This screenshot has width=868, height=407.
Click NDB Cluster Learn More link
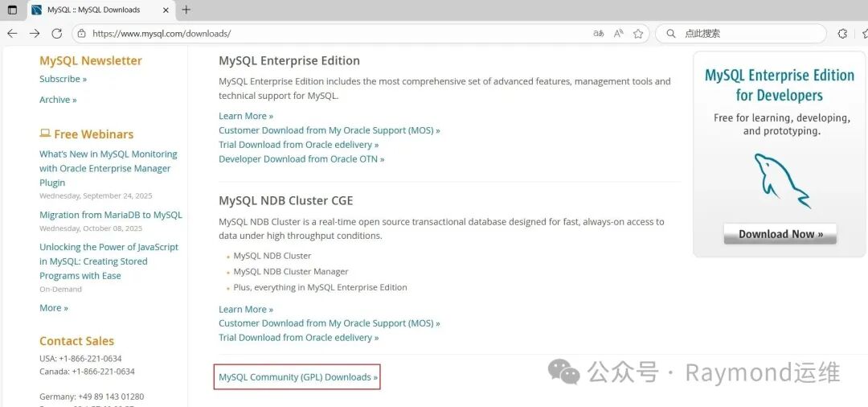pos(246,309)
